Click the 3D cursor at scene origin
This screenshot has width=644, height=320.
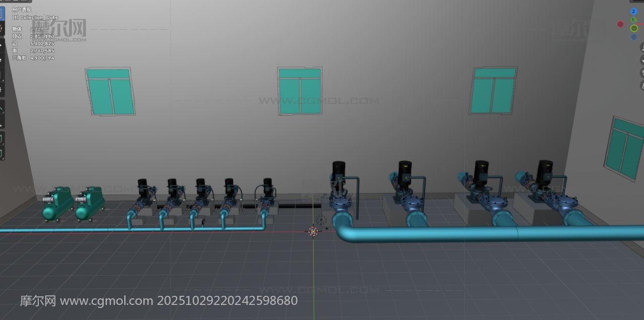[x=313, y=231]
